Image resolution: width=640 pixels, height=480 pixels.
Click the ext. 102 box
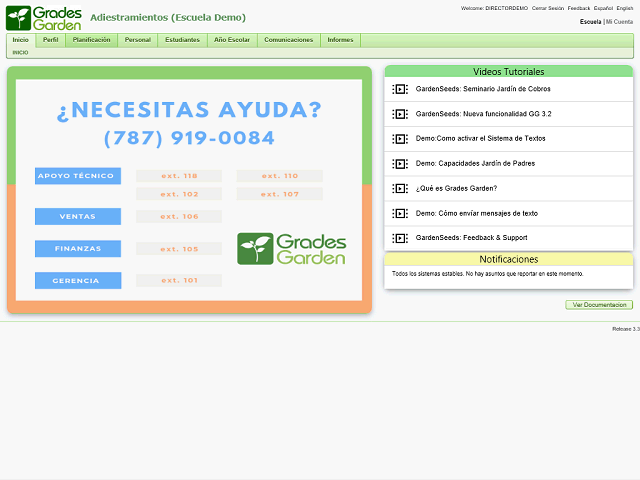[179, 194]
